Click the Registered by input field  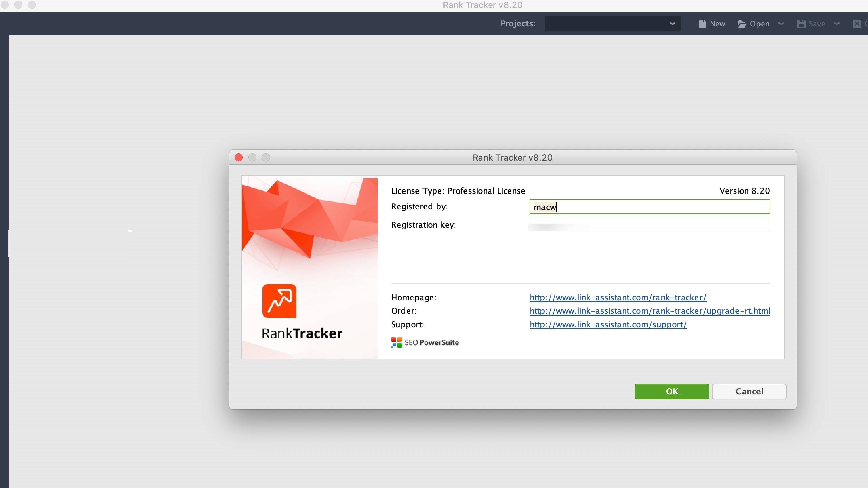click(x=650, y=207)
